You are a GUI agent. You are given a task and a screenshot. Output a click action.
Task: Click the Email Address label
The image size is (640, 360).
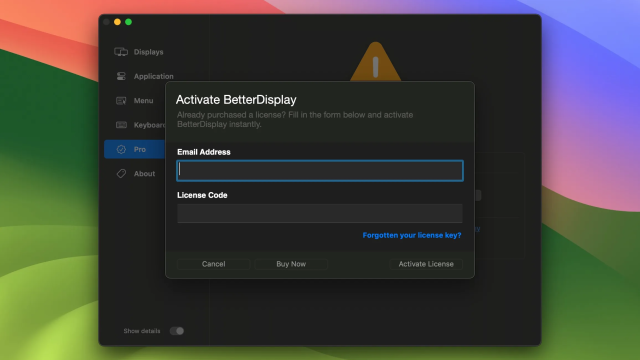204,152
